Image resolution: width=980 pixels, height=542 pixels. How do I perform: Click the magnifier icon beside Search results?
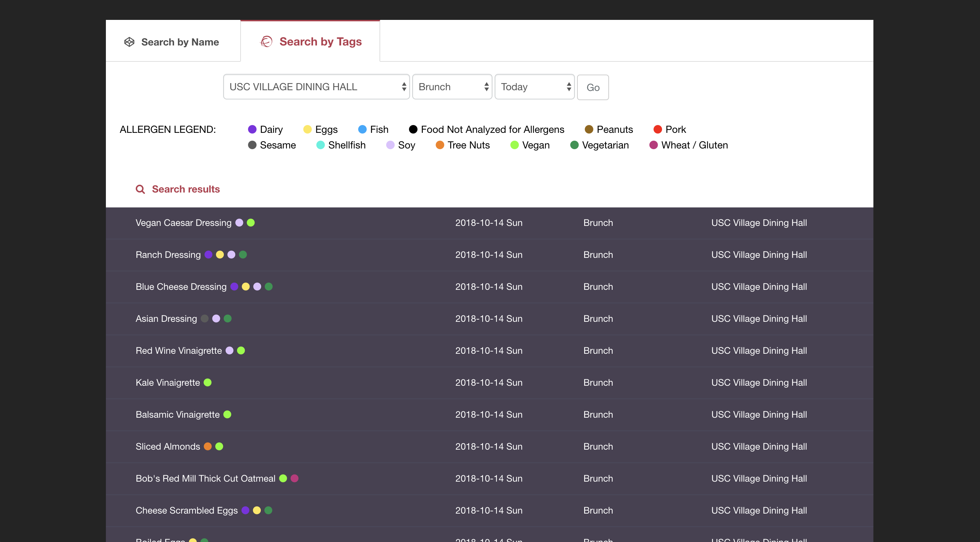point(140,189)
